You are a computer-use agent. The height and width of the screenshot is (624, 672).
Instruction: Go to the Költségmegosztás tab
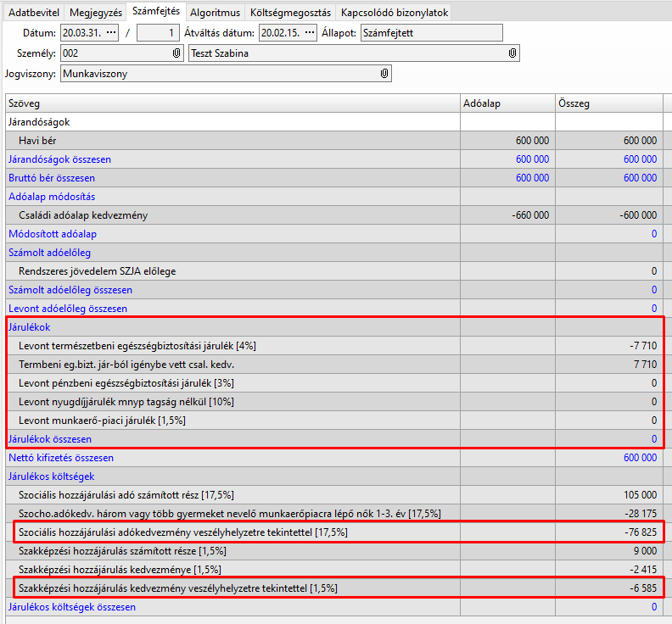(x=290, y=13)
